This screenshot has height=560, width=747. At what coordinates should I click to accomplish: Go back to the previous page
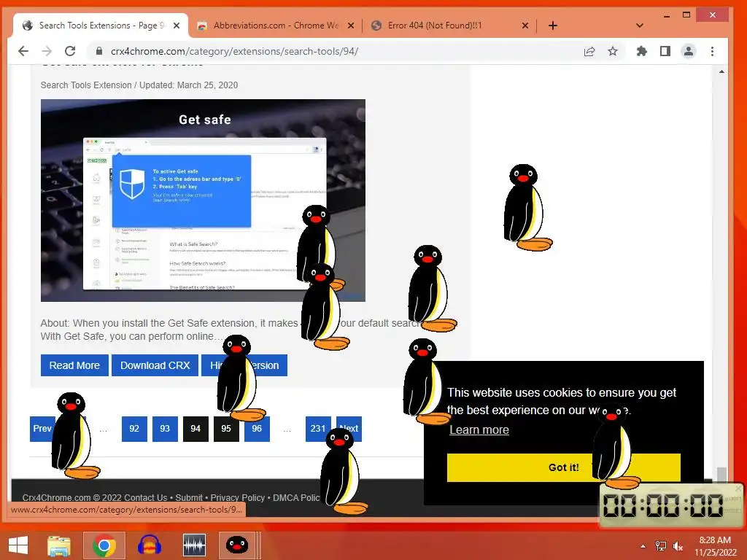pos(23,51)
